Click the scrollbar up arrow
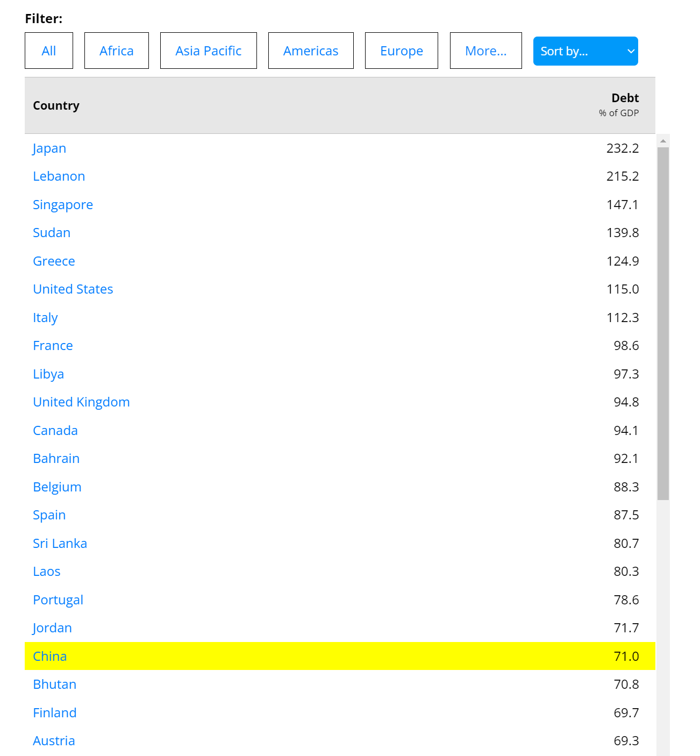 [x=663, y=141]
